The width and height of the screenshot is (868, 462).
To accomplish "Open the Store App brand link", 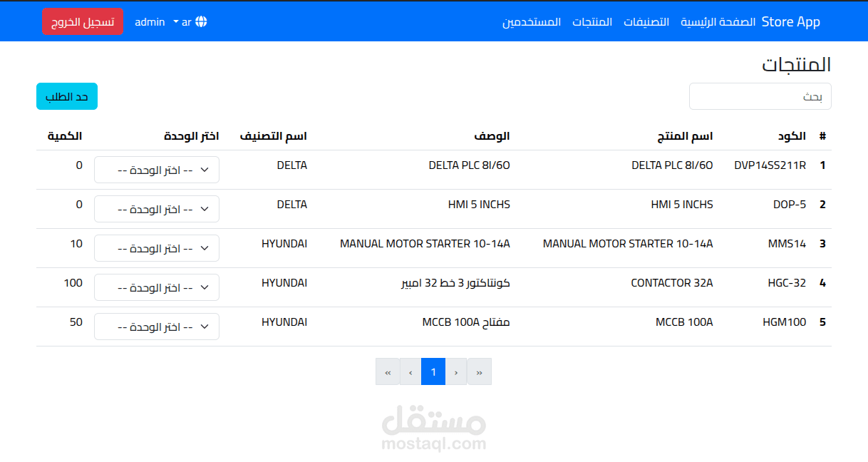I will [791, 21].
